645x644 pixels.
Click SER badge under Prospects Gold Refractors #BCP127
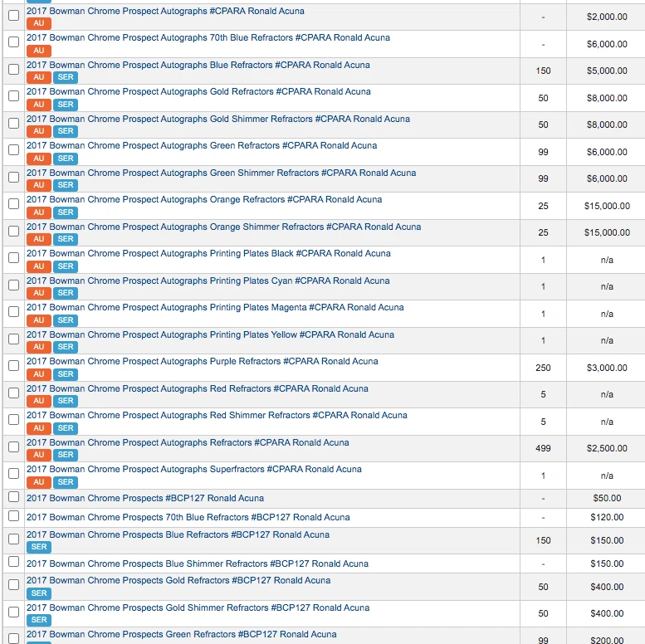point(39,593)
